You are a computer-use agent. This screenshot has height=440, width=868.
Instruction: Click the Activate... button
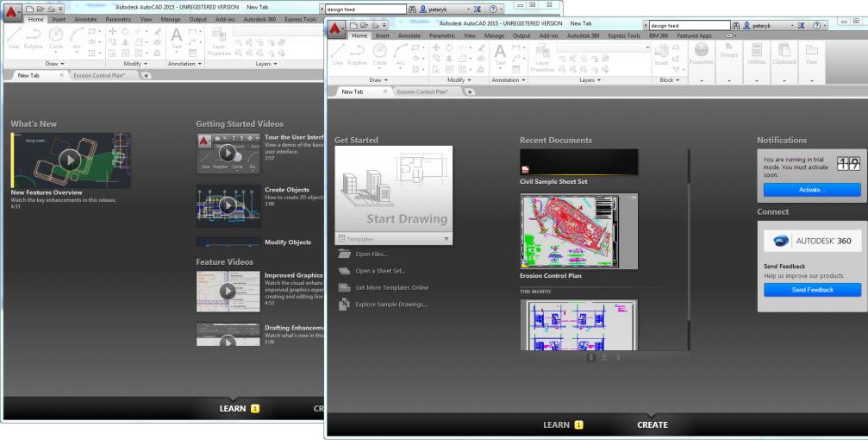pos(811,190)
